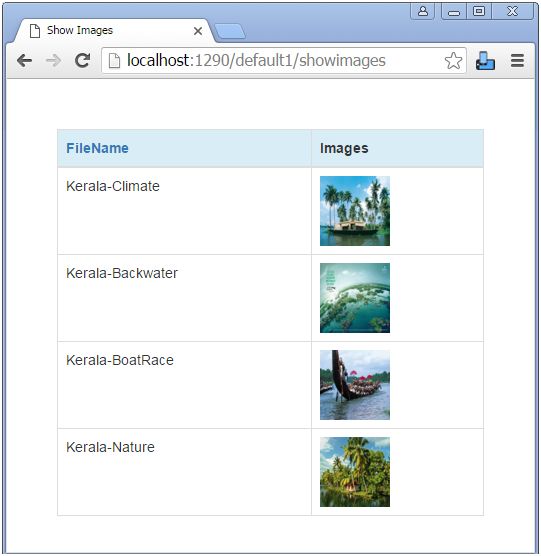
Task: Maximize the browser window
Action: (x=479, y=11)
